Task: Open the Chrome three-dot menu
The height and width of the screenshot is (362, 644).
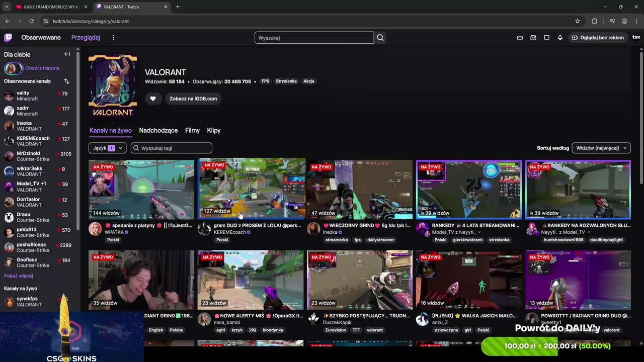Action: [x=636, y=21]
